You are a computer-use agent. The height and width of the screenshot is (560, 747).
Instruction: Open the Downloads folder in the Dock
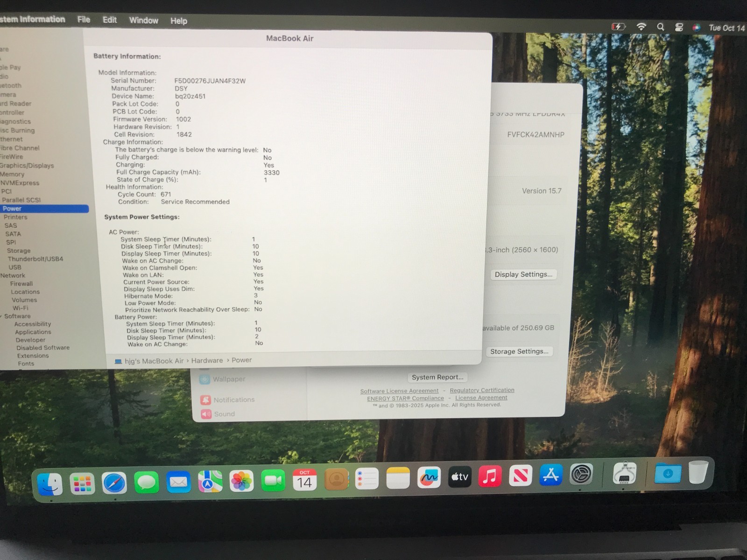pyautogui.click(x=668, y=473)
